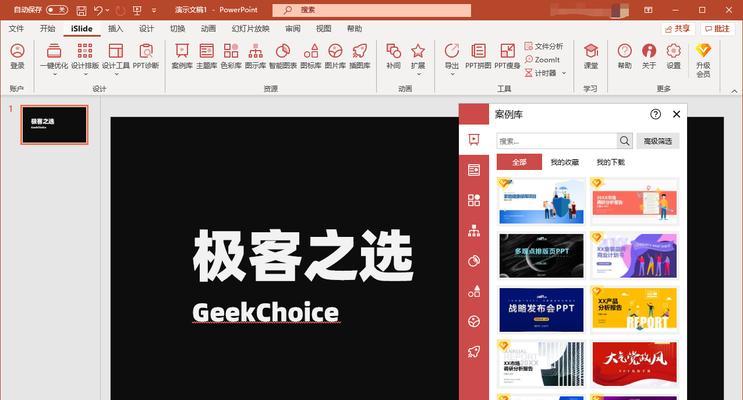The height and width of the screenshot is (400, 743).
Task: Expand the 设计工具 dropdown
Action: coord(116,74)
